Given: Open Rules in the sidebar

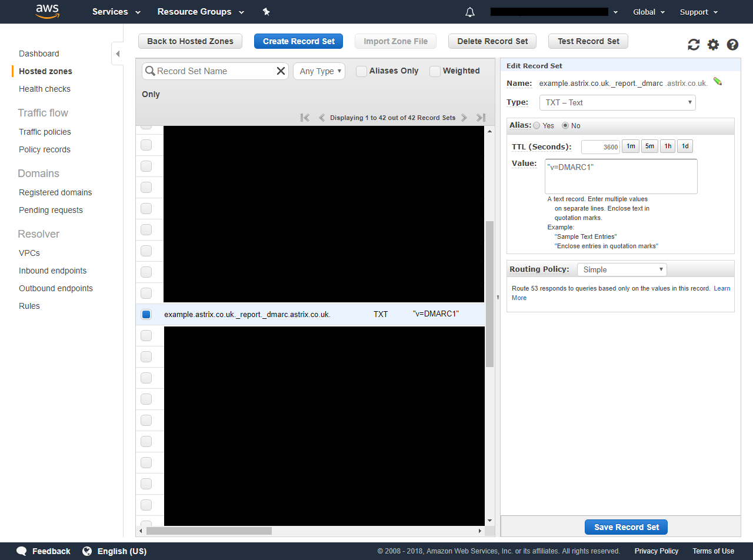Looking at the screenshot, I should tap(29, 306).
